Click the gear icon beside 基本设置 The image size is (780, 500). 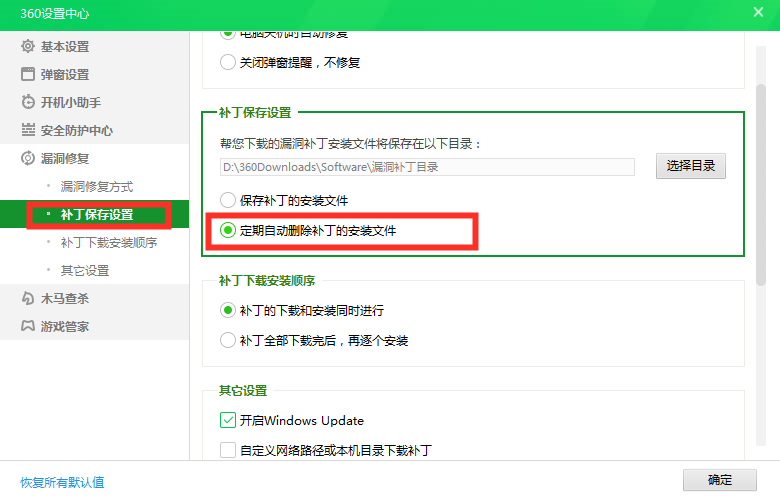pos(28,46)
